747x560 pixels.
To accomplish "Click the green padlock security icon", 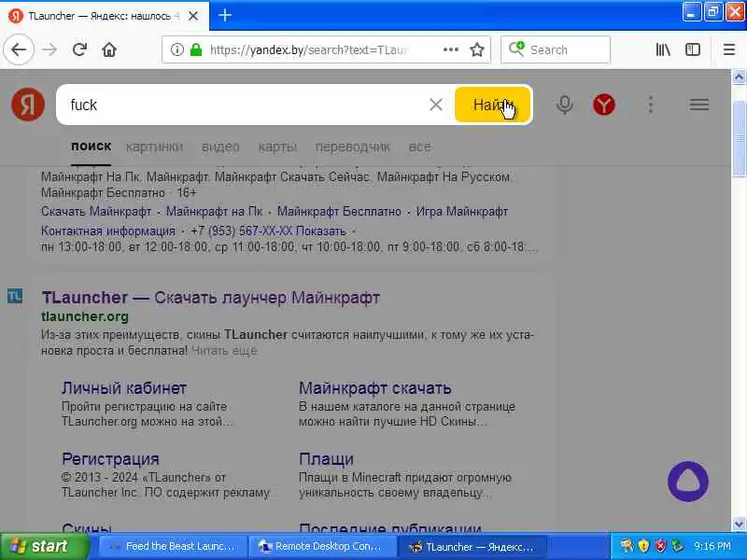I will click(x=196, y=49).
